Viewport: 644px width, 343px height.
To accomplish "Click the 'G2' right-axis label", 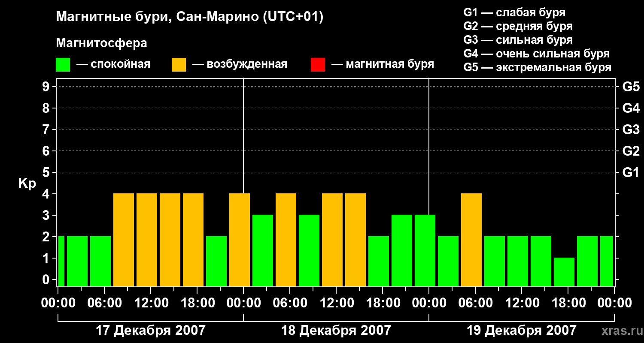I will click(631, 151).
